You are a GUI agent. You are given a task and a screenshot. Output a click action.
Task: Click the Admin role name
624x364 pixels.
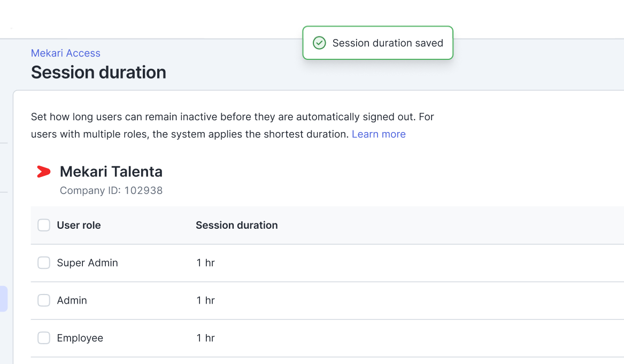pyautogui.click(x=72, y=300)
